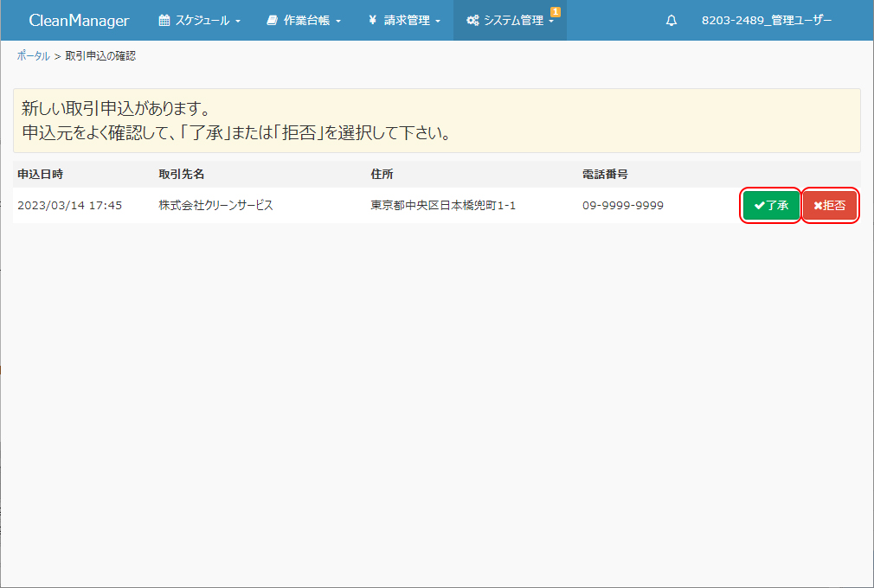Expand the スケジュール dropdown caret
Image resolution: width=874 pixels, height=588 pixels.
tap(238, 22)
